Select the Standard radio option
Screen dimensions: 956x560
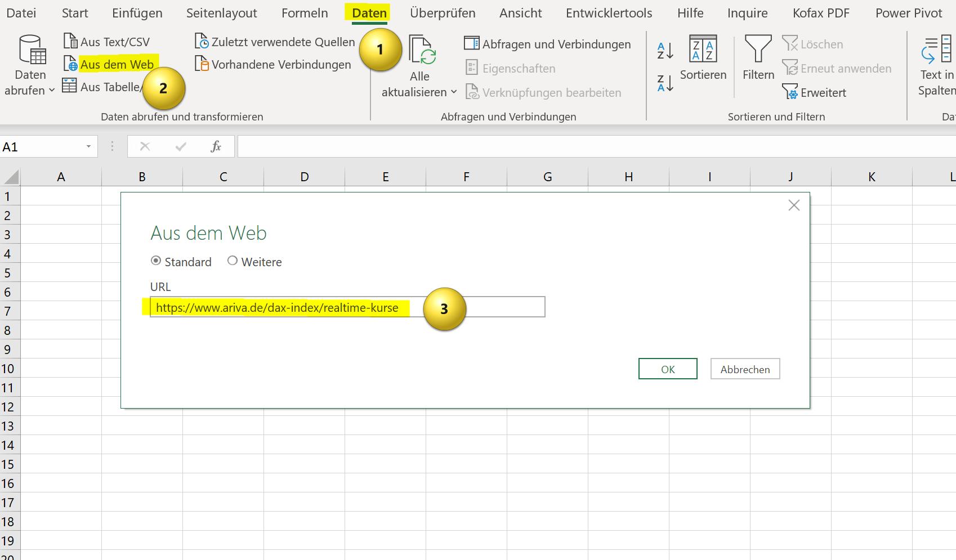point(156,261)
